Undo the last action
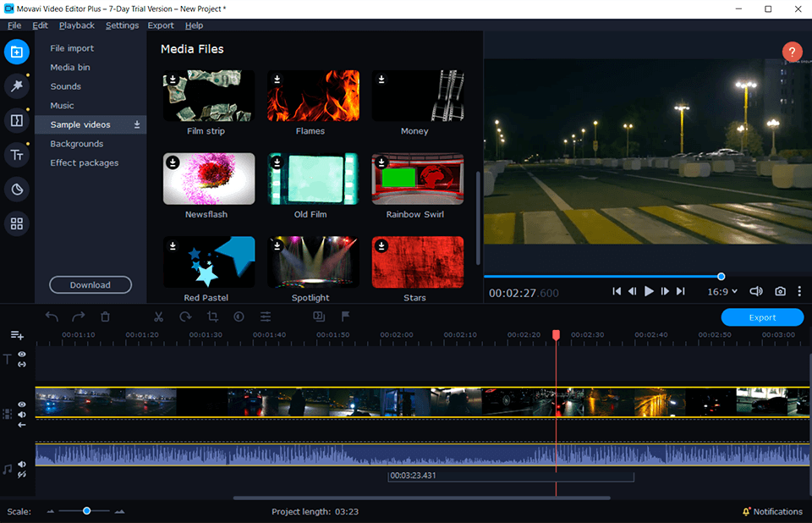 click(x=51, y=317)
